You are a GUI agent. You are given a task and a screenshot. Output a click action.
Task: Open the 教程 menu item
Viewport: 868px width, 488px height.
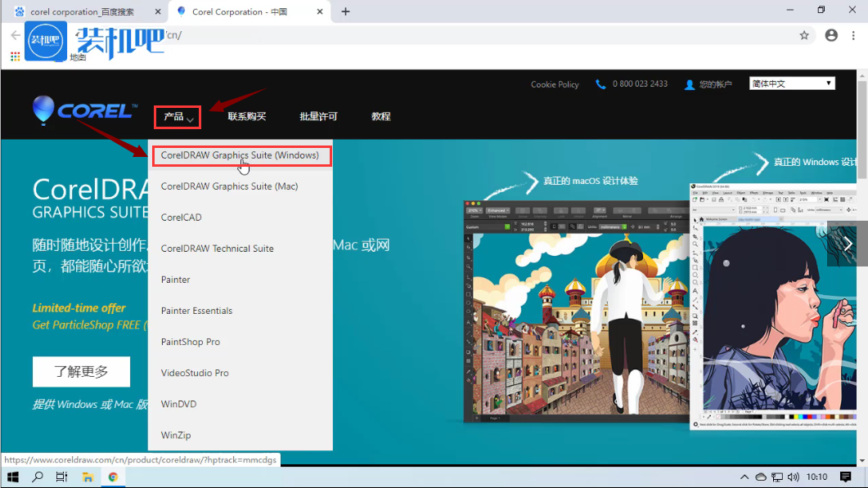click(x=380, y=116)
